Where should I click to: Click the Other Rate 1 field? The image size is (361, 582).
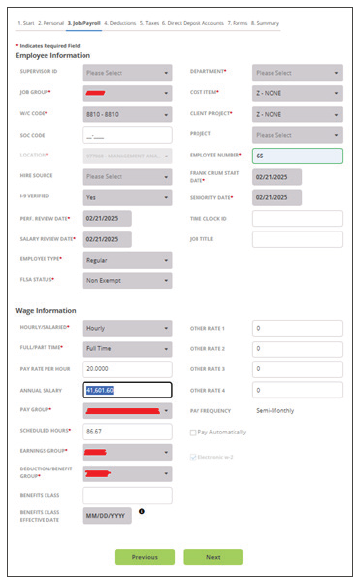[297, 328]
